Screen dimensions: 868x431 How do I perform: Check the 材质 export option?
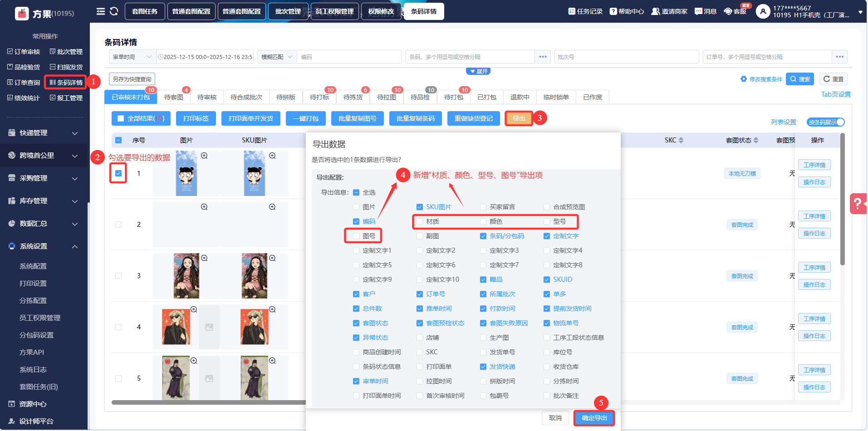click(420, 221)
